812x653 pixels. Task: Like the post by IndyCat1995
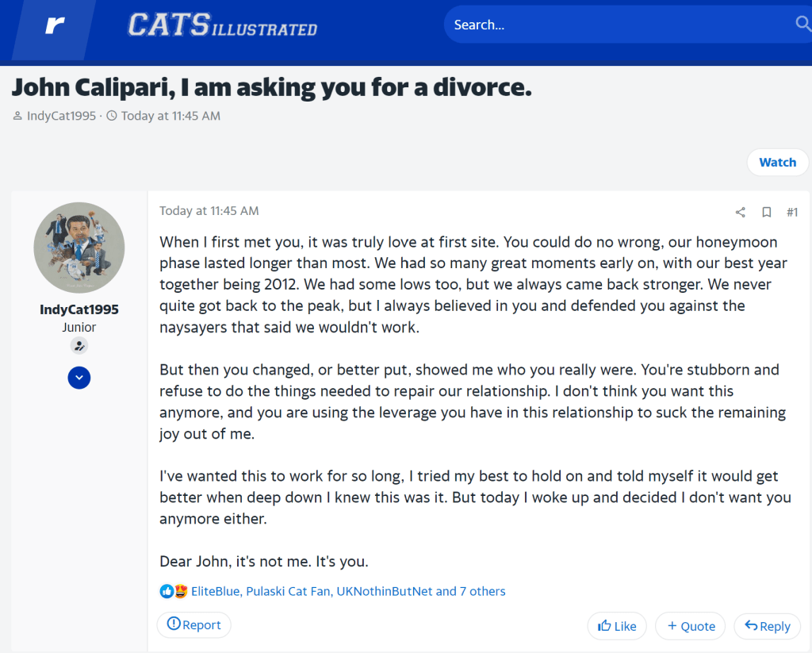[617, 626]
